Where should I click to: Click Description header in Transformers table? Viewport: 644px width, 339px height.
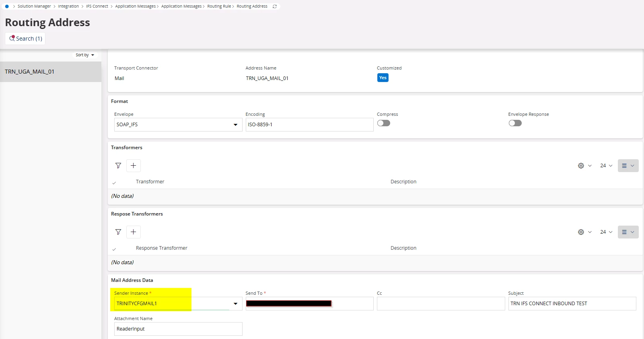pyautogui.click(x=403, y=182)
